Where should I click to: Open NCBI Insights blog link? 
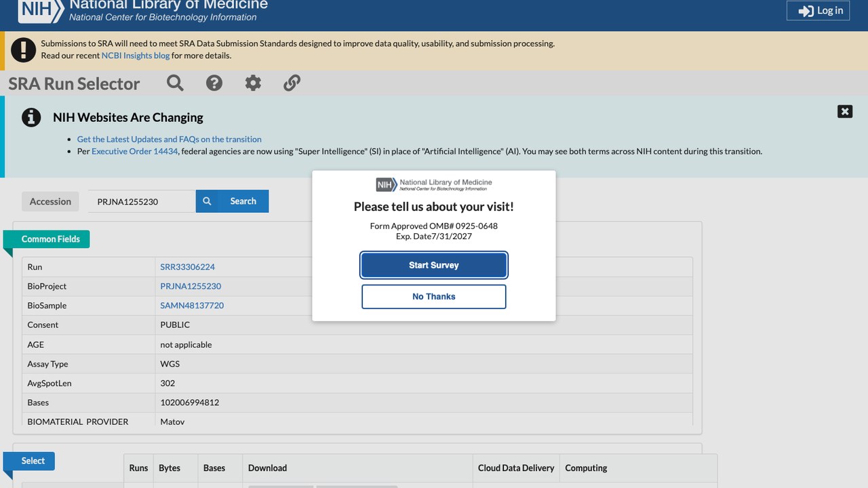[x=136, y=56]
